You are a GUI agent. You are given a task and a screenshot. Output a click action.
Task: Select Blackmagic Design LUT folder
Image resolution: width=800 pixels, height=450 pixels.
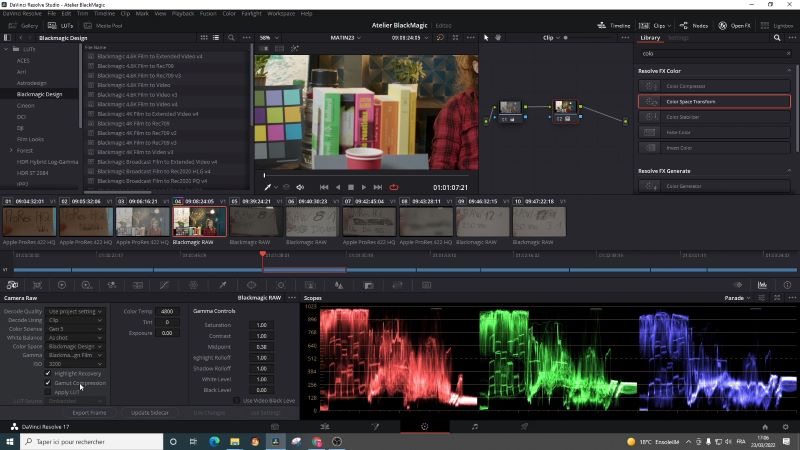pos(39,94)
